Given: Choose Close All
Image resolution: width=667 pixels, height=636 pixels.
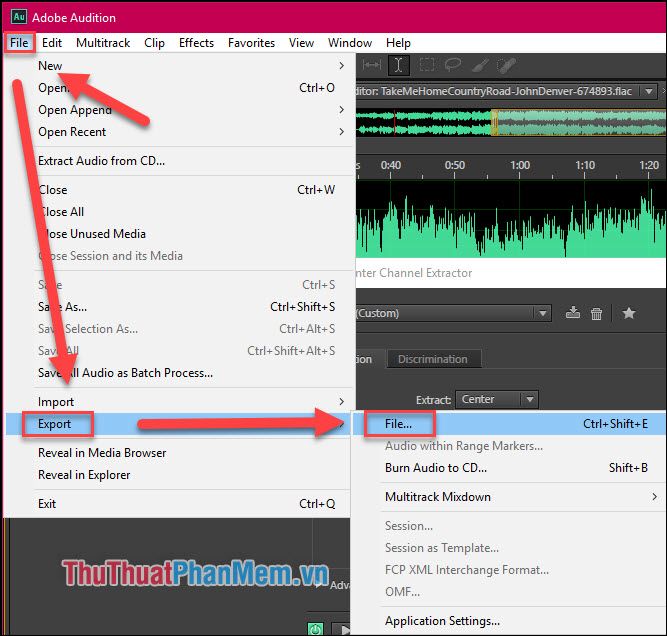Looking at the screenshot, I should coord(180,212).
